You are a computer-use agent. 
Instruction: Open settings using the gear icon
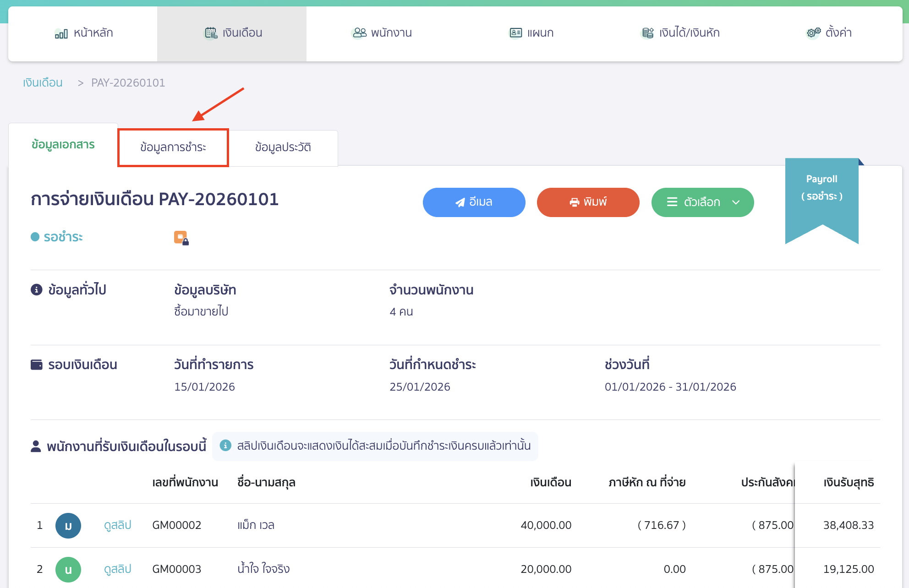click(x=812, y=33)
